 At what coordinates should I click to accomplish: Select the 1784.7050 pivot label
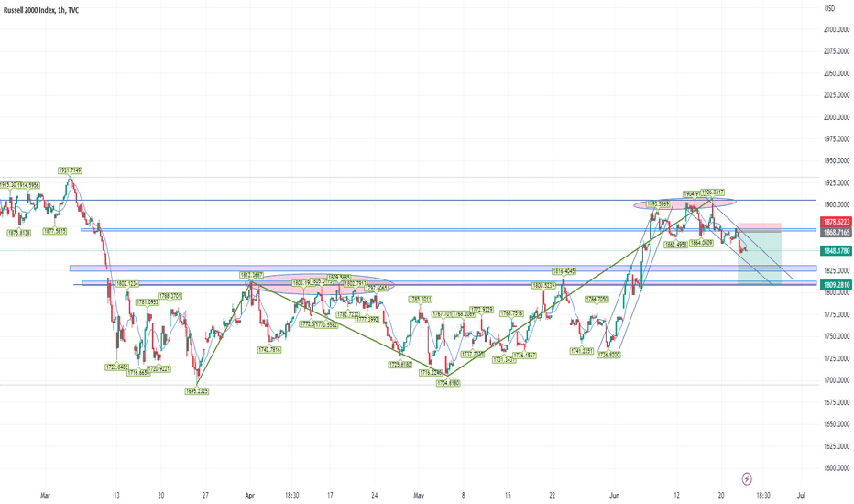597,299
